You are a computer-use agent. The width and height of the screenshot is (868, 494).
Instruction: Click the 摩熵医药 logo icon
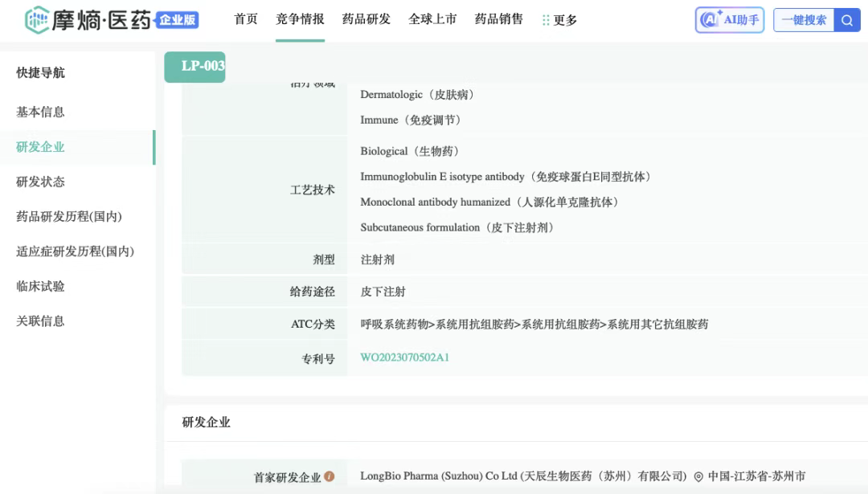(37, 20)
